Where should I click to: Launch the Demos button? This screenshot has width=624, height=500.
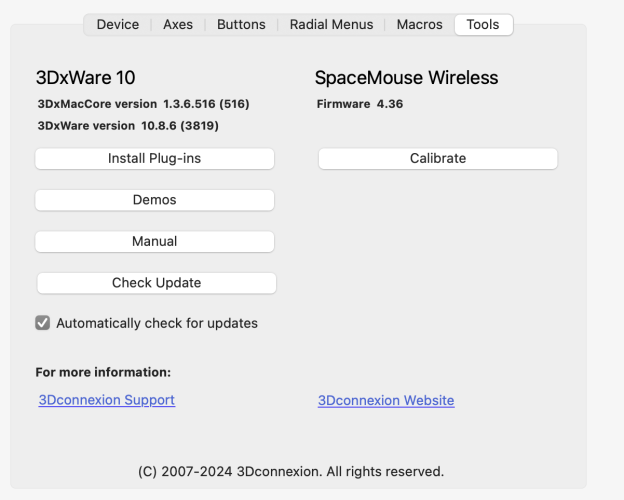(x=154, y=200)
